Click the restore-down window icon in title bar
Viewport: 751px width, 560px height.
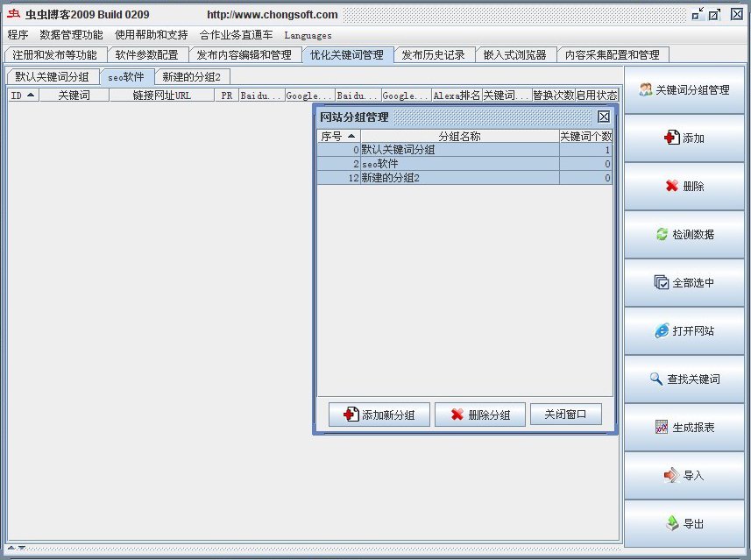pos(698,14)
